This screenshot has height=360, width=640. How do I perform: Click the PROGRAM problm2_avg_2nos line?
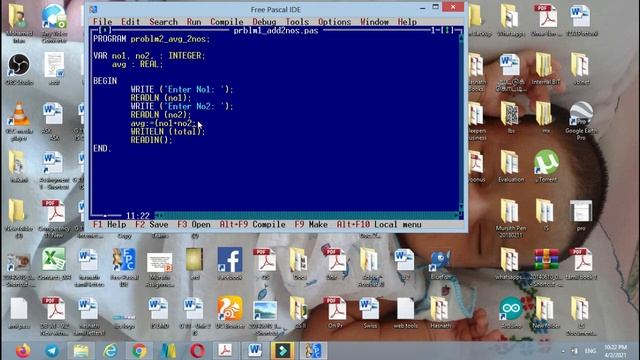(151, 39)
